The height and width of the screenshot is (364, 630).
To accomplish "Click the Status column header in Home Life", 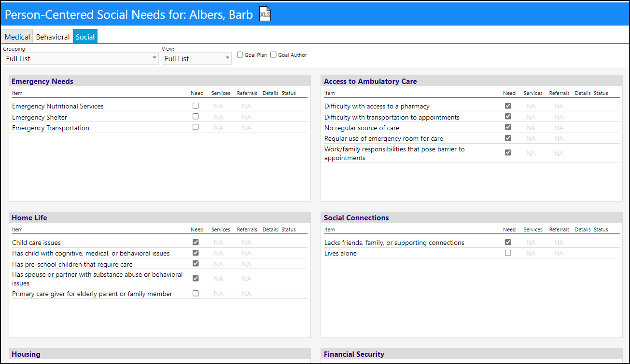I will coord(289,229).
